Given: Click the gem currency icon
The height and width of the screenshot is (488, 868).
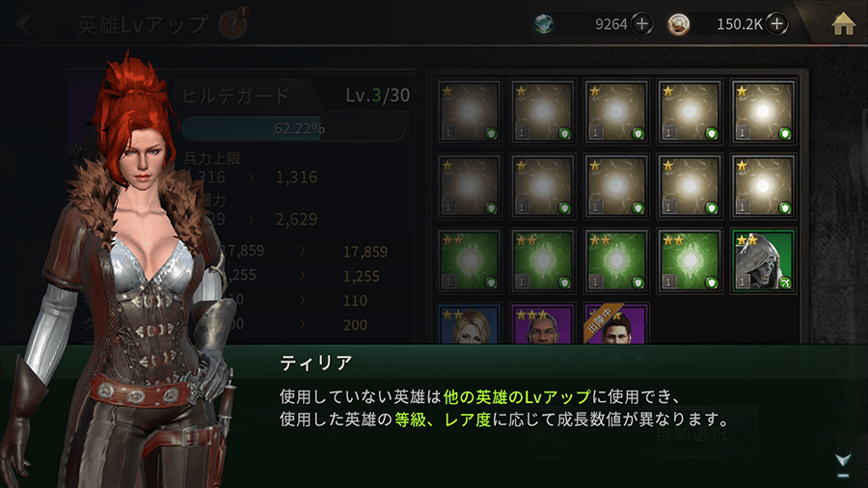Looking at the screenshot, I should [x=544, y=24].
